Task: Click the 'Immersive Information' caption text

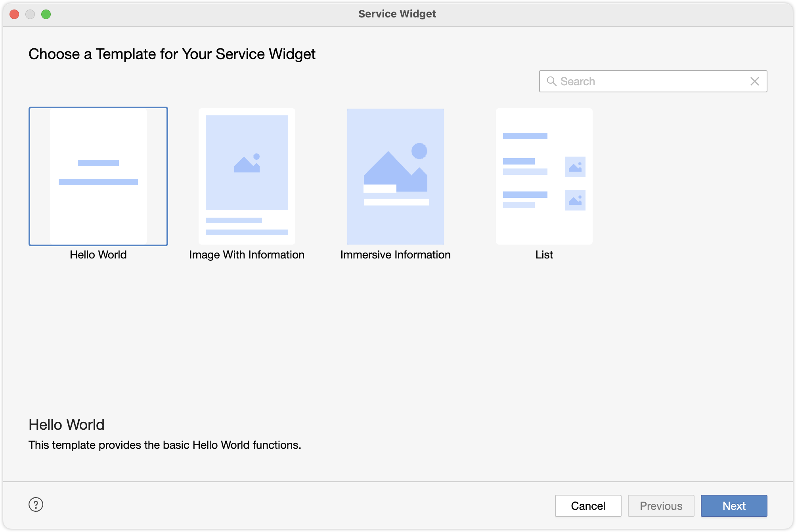Action: (x=395, y=255)
